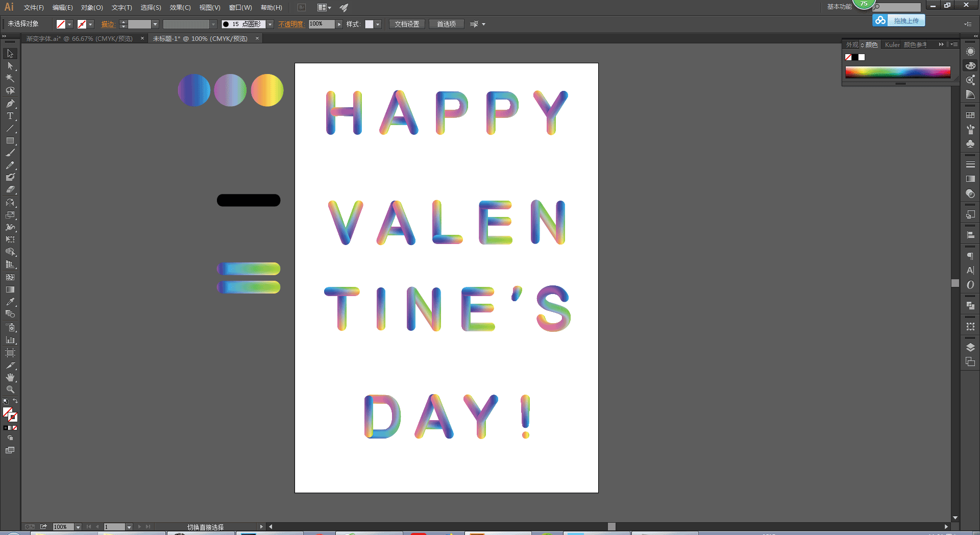Open the 不透明度 transparency link
The height and width of the screenshot is (535, 980).
pyautogui.click(x=291, y=24)
